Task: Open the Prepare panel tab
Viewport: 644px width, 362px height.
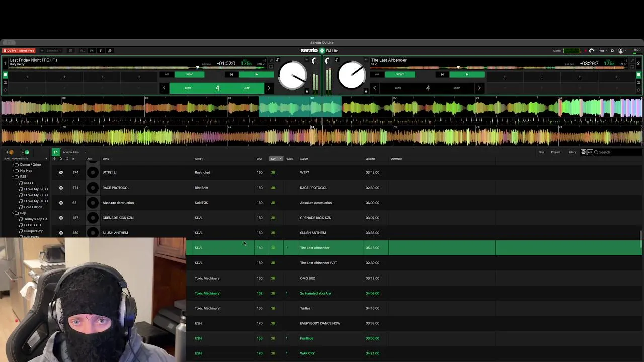Action: pos(555,152)
